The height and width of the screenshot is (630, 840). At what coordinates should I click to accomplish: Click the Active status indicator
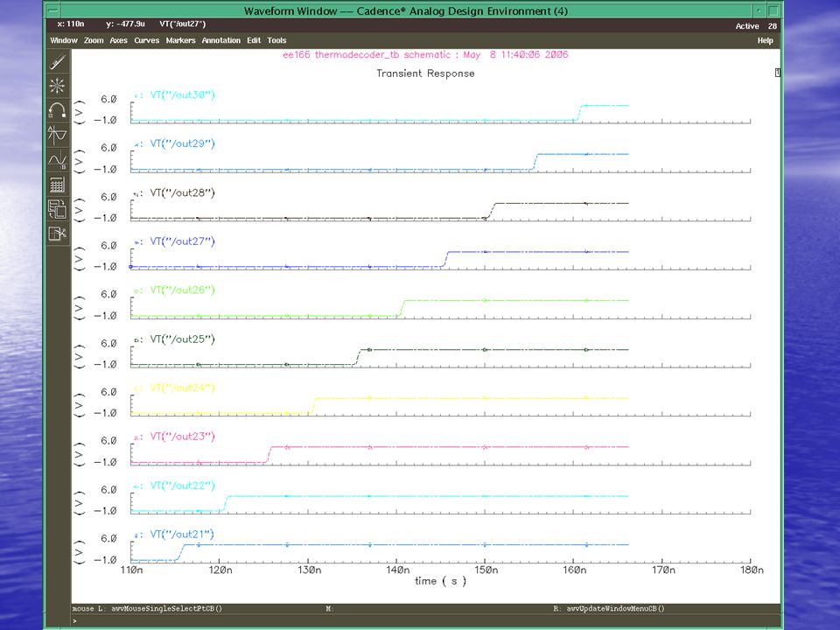[x=746, y=25]
